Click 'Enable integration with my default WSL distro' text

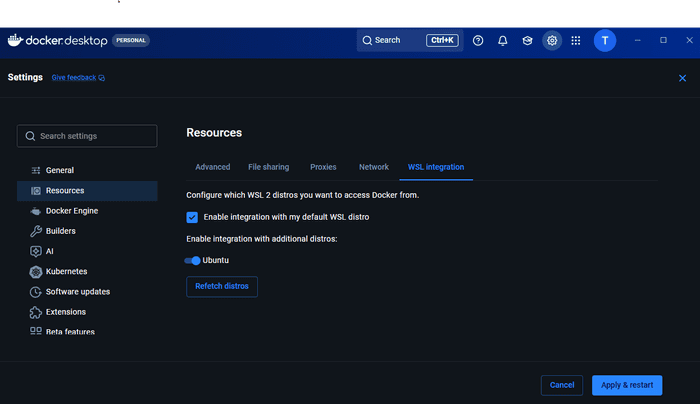pos(286,217)
